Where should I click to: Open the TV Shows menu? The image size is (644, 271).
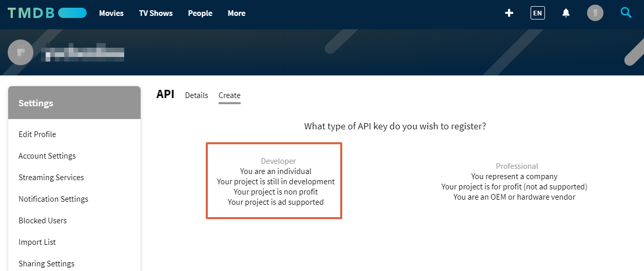(x=155, y=13)
